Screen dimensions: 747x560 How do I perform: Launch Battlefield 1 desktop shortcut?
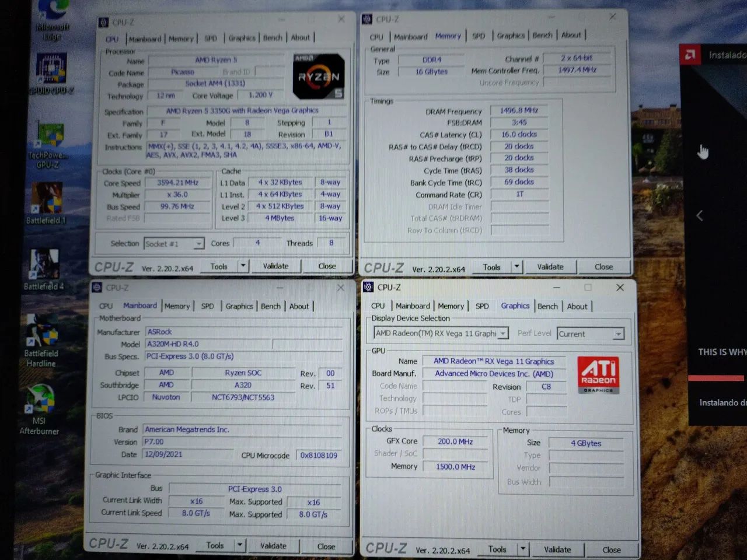pos(47,203)
